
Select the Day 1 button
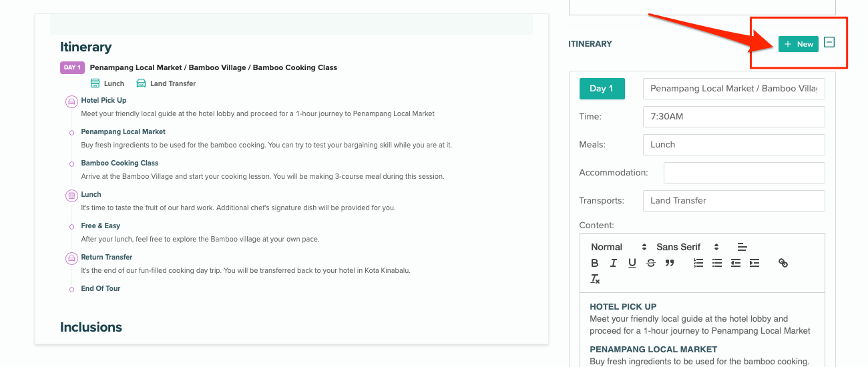602,89
